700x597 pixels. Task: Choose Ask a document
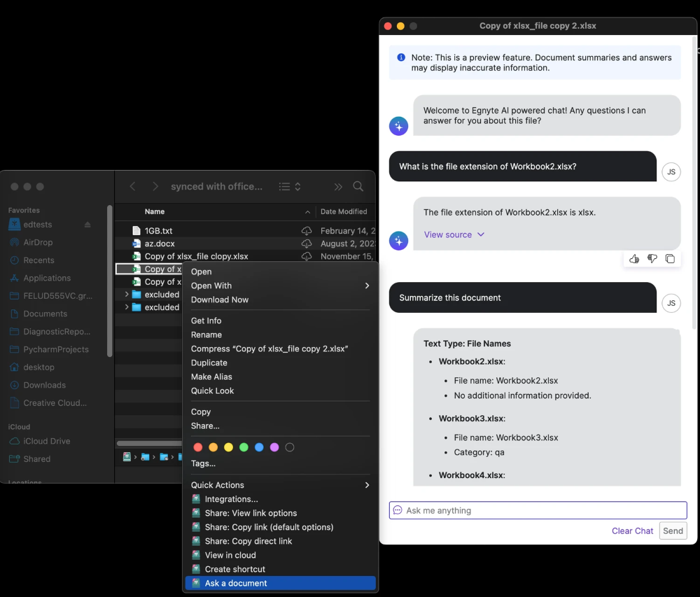click(x=281, y=583)
